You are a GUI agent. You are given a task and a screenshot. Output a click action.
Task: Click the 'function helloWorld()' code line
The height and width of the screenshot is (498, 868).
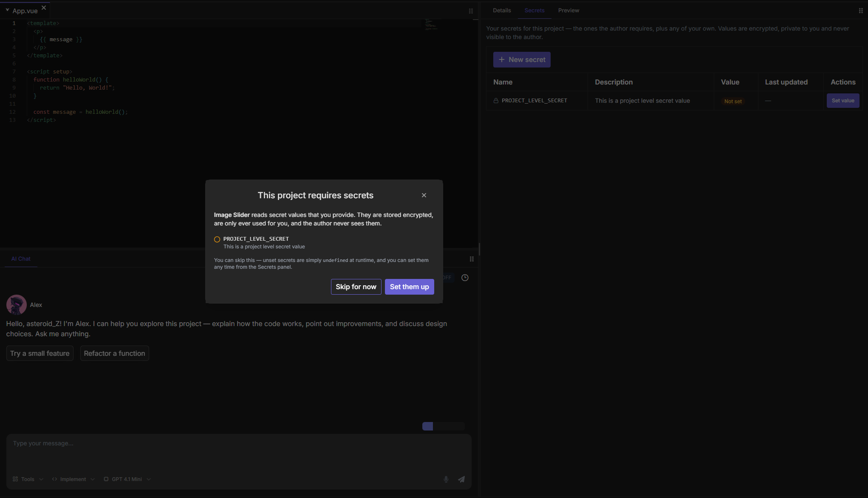pyautogui.click(x=71, y=80)
